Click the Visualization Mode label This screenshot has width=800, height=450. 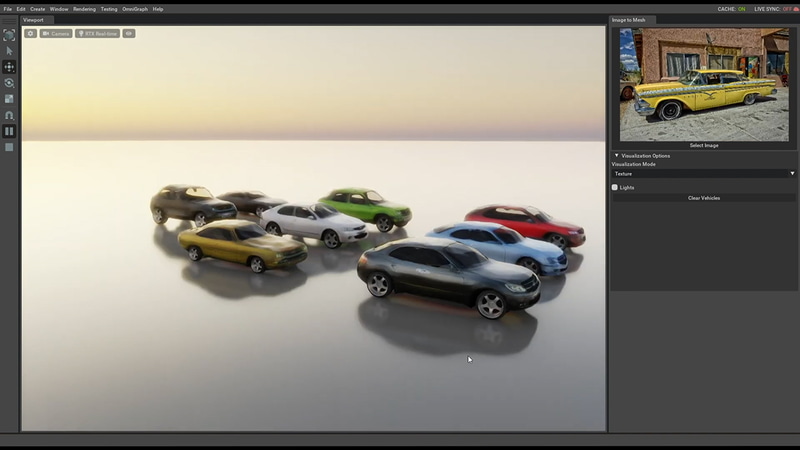click(634, 164)
